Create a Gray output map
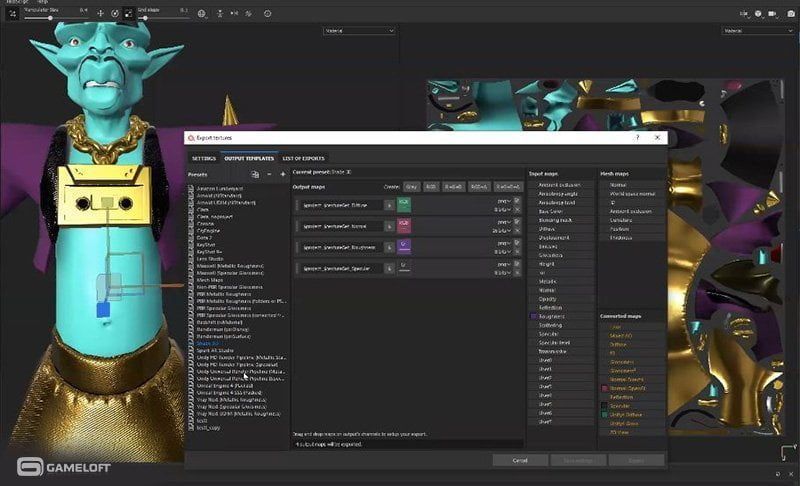The width and height of the screenshot is (800, 486). (412, 187)
